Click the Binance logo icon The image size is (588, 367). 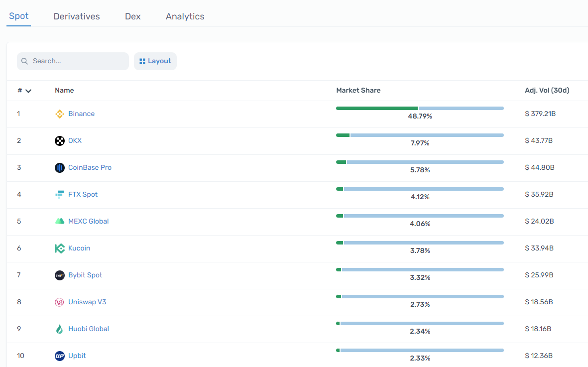click(60, 114)
